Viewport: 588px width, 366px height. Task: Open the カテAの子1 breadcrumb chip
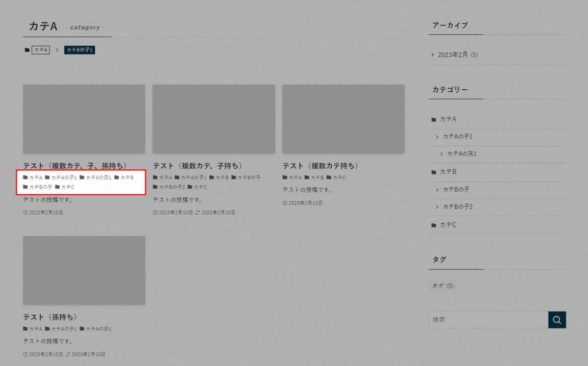coord(79,50)
